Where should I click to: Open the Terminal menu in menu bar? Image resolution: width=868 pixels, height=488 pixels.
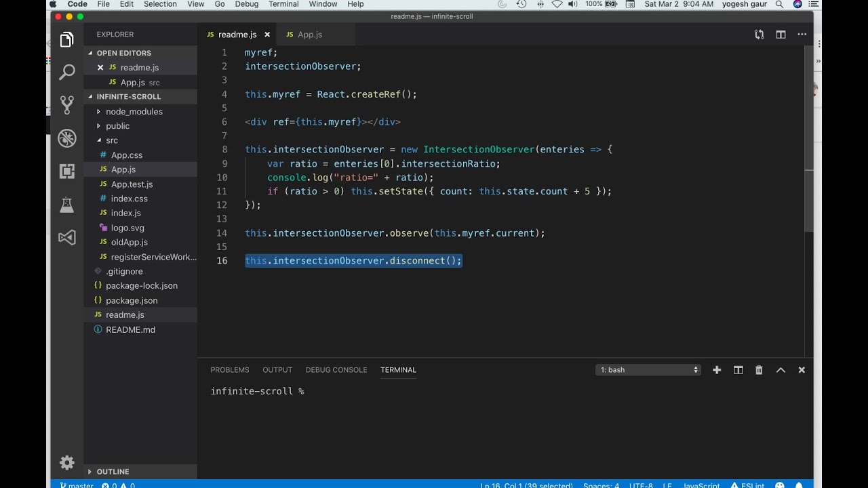coord(283,4)
